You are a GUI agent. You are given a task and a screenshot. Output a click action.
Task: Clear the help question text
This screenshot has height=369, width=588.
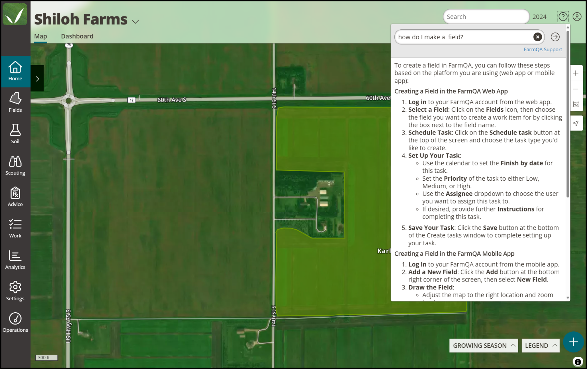(538, 37)
